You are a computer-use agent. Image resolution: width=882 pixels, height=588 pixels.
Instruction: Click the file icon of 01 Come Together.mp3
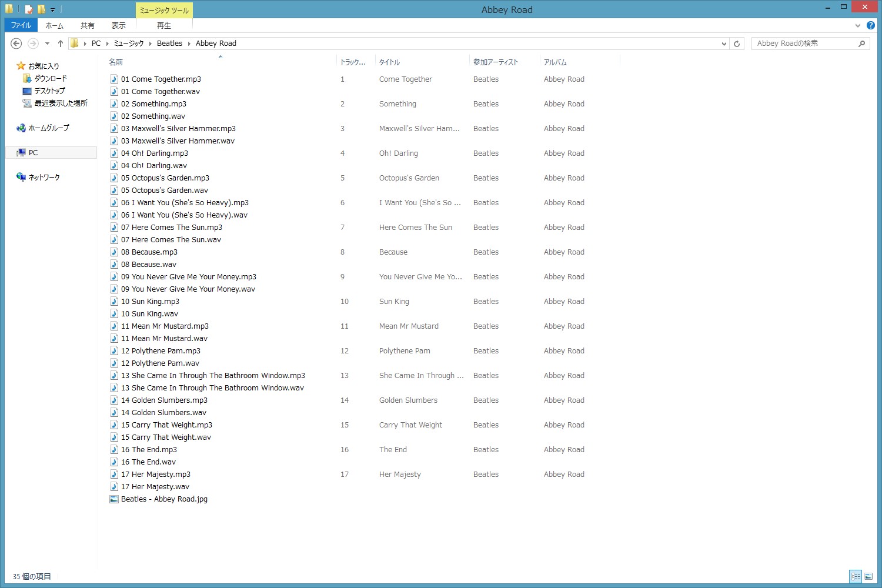(x=114, y=79)
